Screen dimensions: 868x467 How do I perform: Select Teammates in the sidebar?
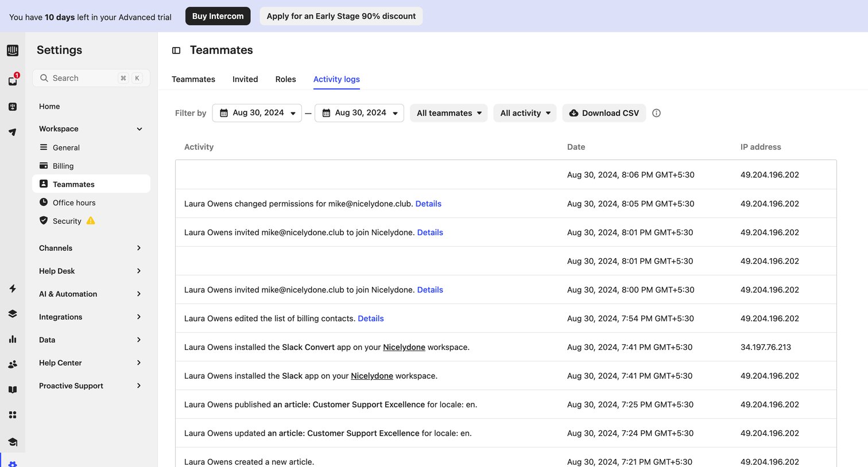coord(91,184)
